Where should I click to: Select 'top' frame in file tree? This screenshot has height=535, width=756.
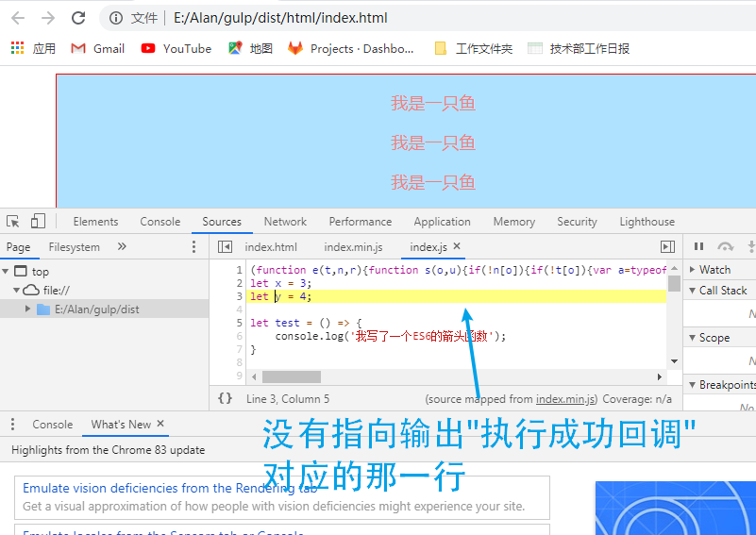(40, 272)
